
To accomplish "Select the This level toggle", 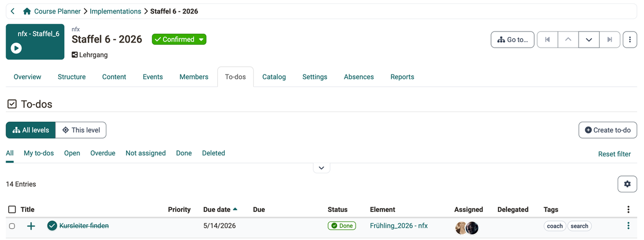I will point(81,130).
